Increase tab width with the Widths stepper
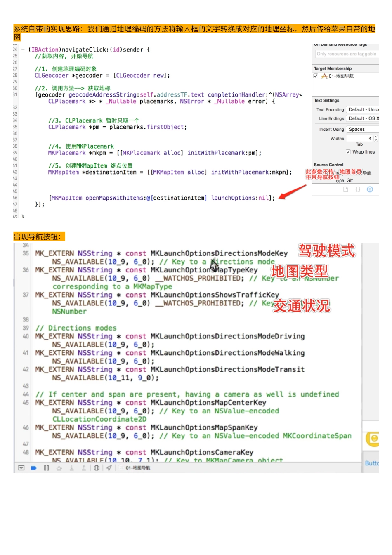 coord(375,137)
